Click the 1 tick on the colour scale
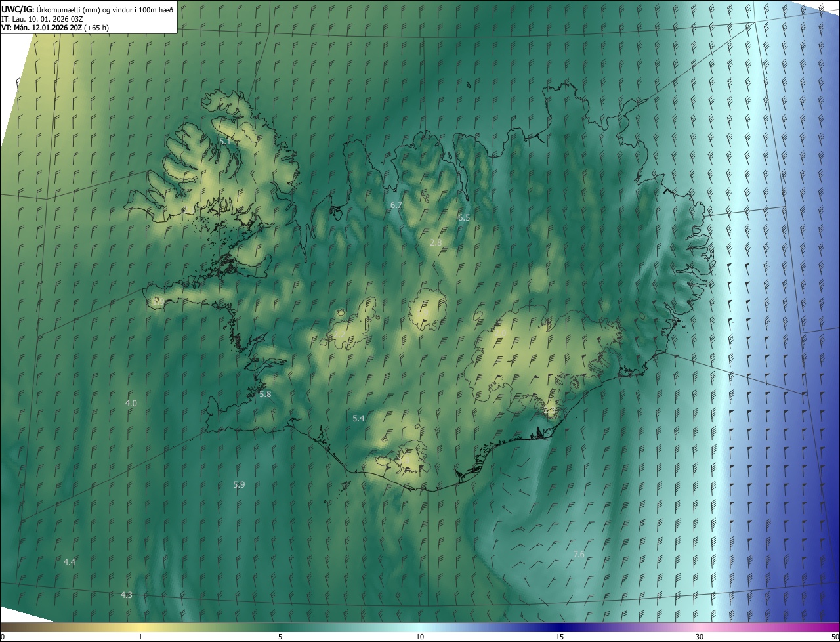This screenshot has height=642, width=840. [140, 637]
